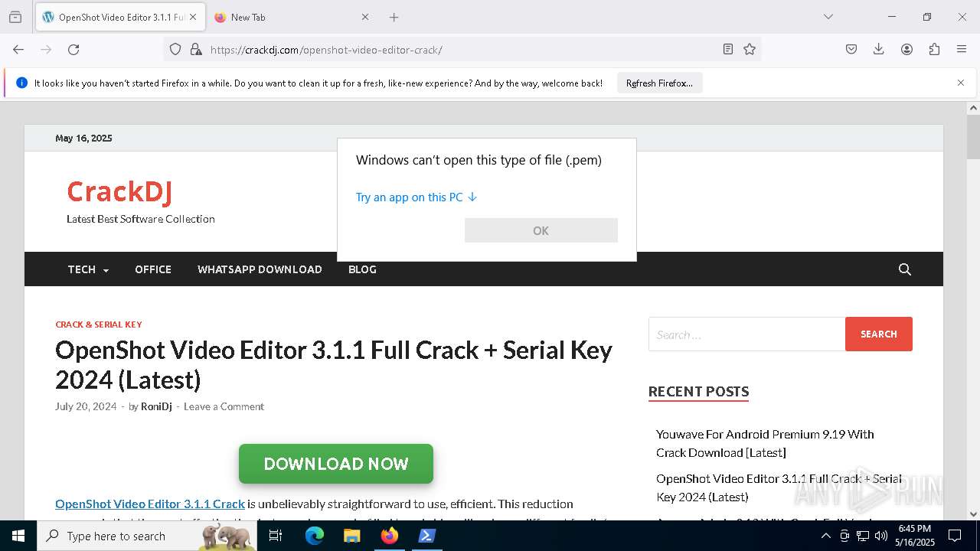Reload the current page
The height and width of the screenshot is (551, 980).
73,49
